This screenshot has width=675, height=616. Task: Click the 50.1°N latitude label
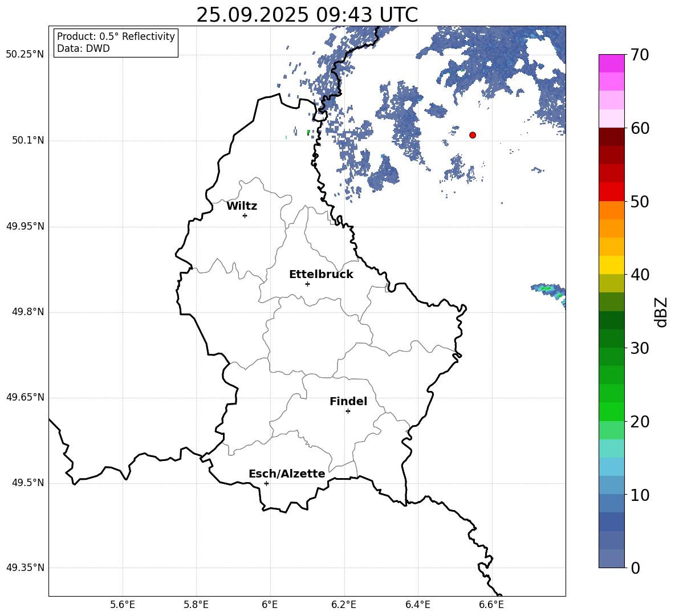click(x=28, y=141)
